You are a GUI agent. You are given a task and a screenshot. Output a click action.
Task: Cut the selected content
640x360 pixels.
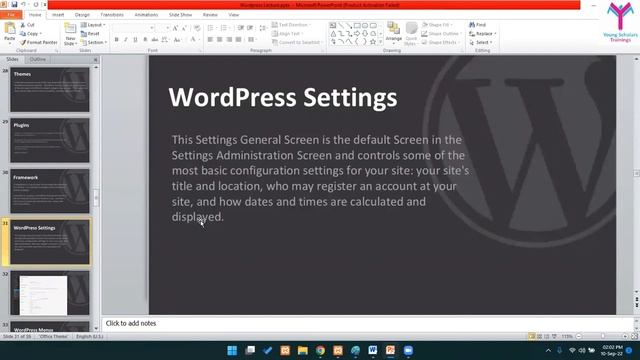[27, 25]
